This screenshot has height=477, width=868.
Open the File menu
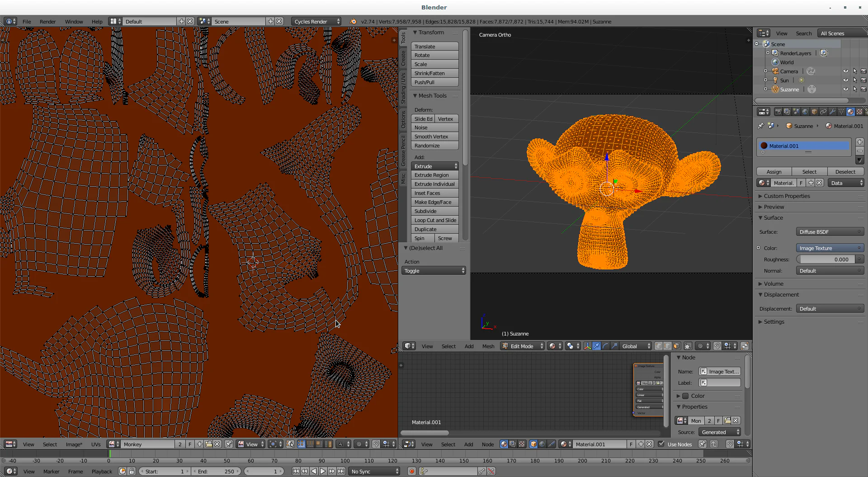tap(27, 21)
